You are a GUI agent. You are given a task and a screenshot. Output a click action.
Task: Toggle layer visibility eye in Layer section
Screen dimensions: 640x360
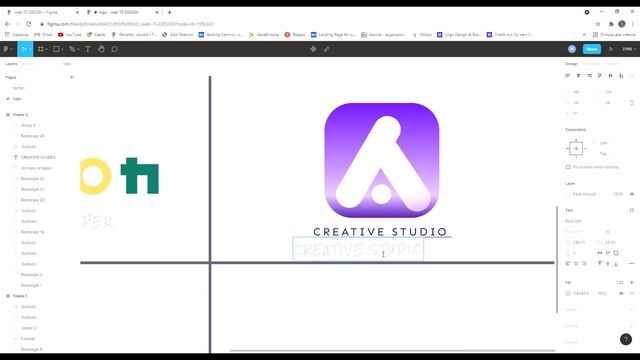point(632,194)
